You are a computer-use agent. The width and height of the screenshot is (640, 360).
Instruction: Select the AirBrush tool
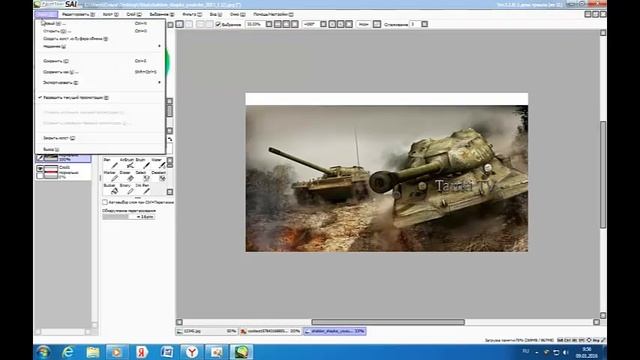(x=127, y=163)
